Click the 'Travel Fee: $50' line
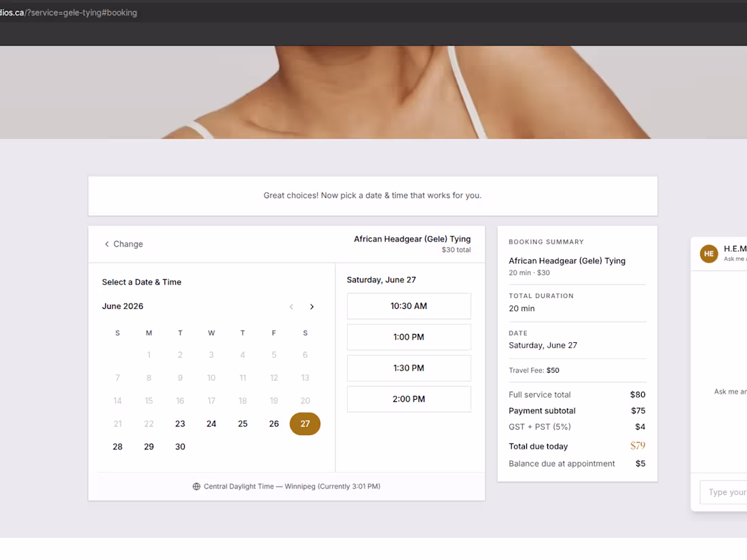The height and width of the screenshot is (560, 747). coord(534,370)
